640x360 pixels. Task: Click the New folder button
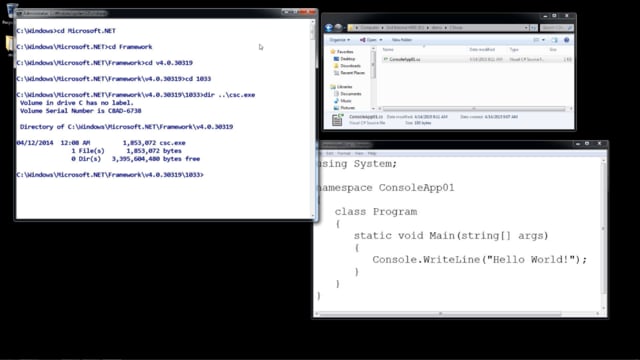pyautogui.click(x=402, y=40)
